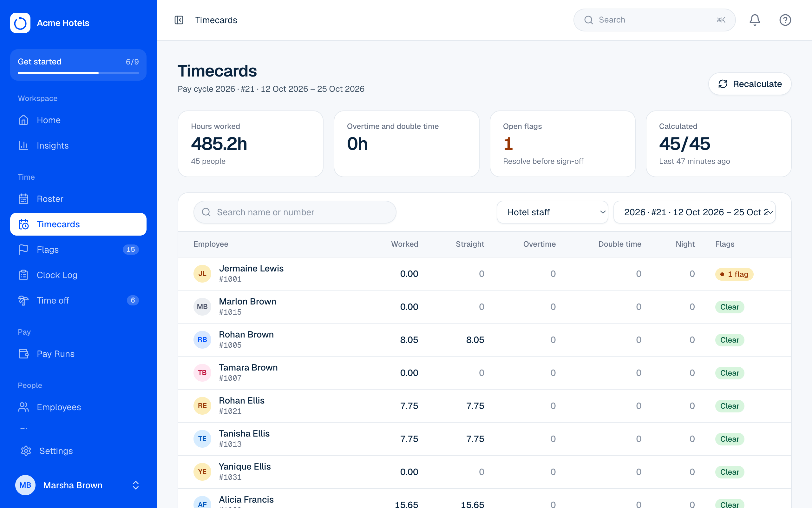Image resolution: width=812 pixels, height=508 pixels.
Task: Focus the top Search field
Action: point(654,20)
